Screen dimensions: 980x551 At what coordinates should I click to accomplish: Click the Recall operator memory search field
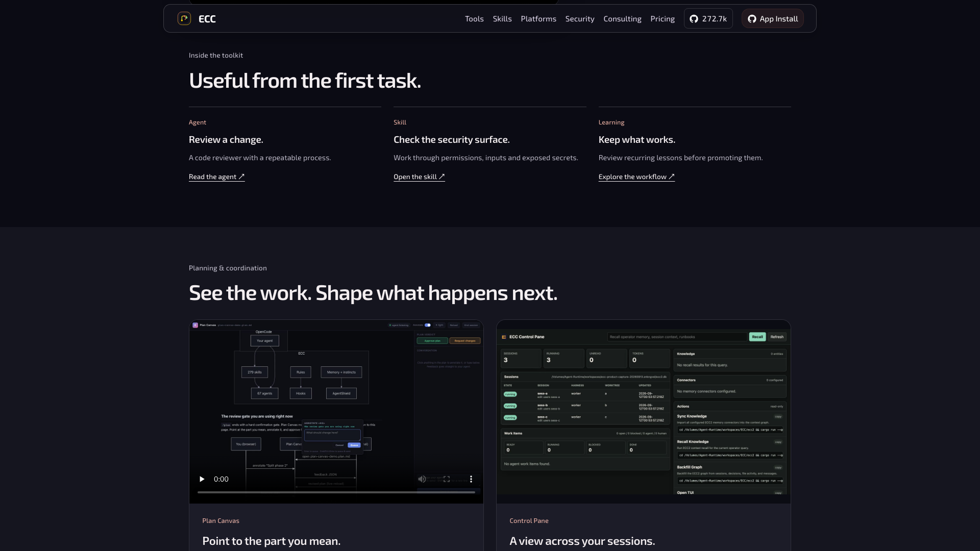(677, 337)
